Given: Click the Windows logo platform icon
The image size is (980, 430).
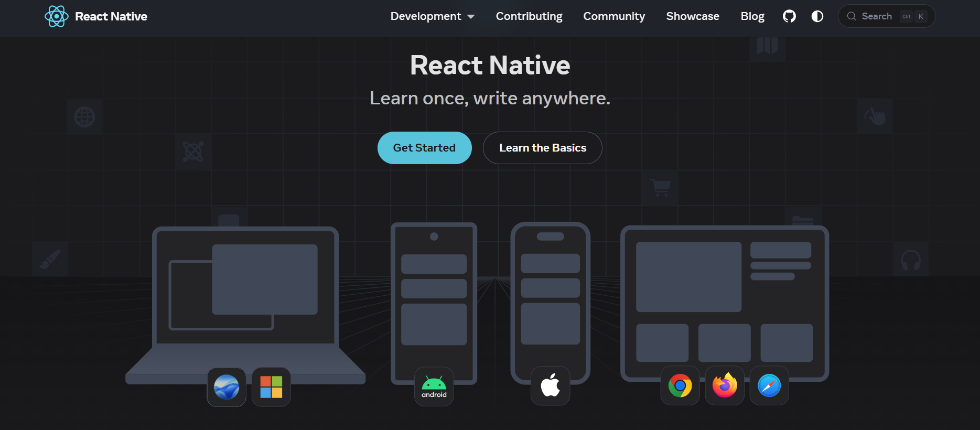Looking at the screenshot, I should pyautogui.click(x=271, y=388).
